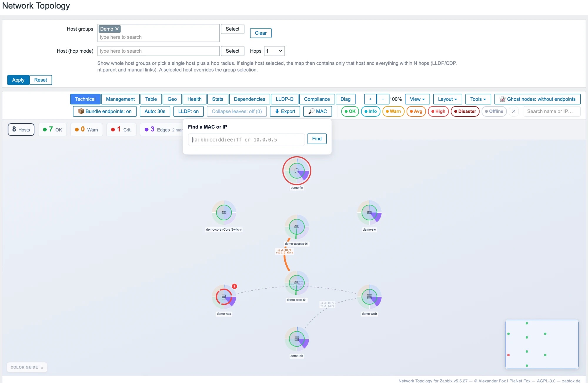Open the View dropdown menu
This screenshot has height=383, width=588.
[x=417, y=99]
